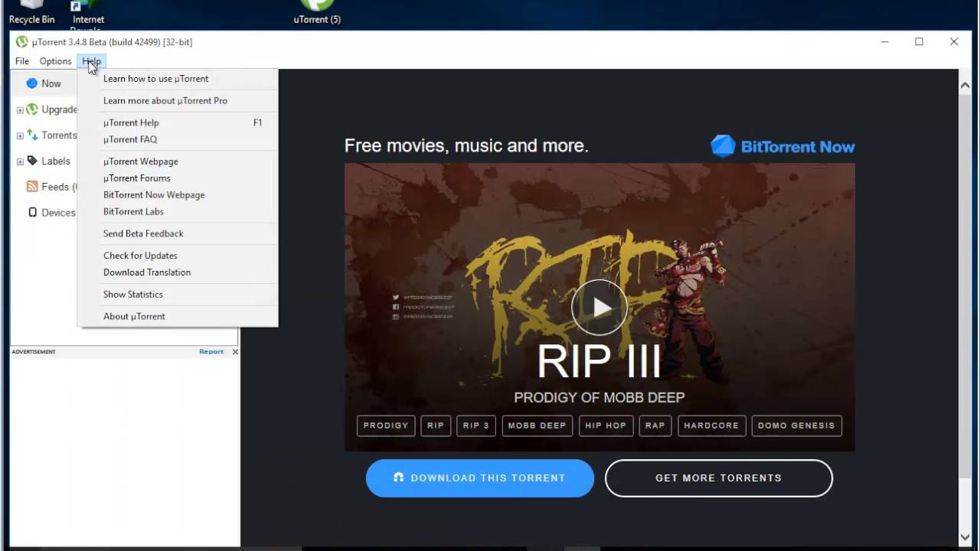
Task: Select Check for Updates
Action: [178, 256]
